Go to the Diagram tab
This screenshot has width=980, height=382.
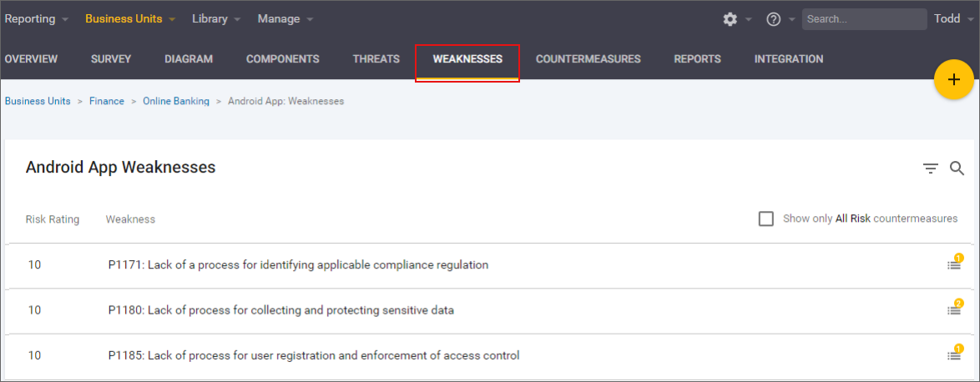189,59
